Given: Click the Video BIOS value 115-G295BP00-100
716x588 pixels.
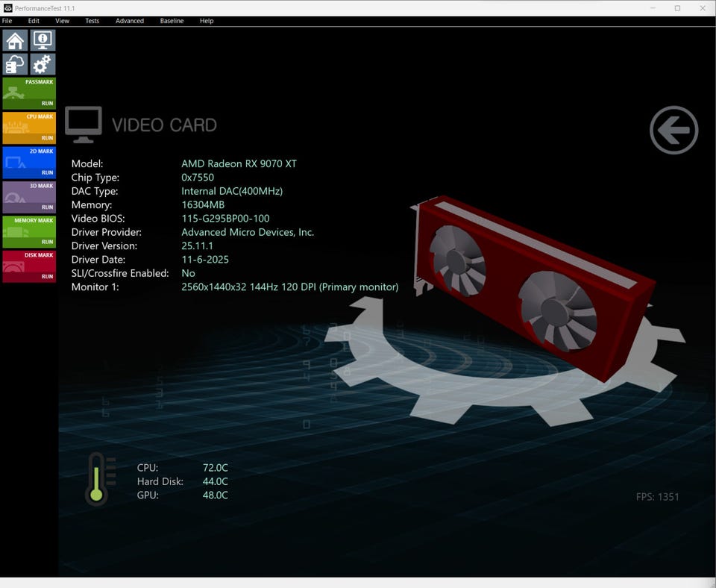Looking at the screenshot, I should [x=225, y=219].
